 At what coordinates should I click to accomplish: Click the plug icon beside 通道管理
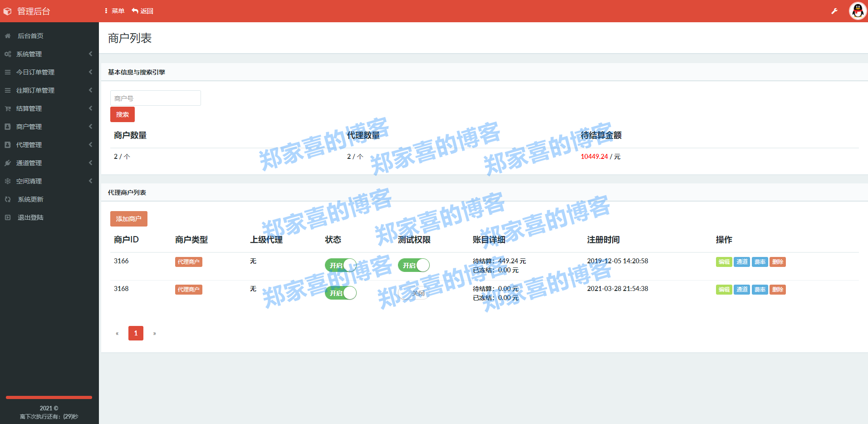pos(8,163)
